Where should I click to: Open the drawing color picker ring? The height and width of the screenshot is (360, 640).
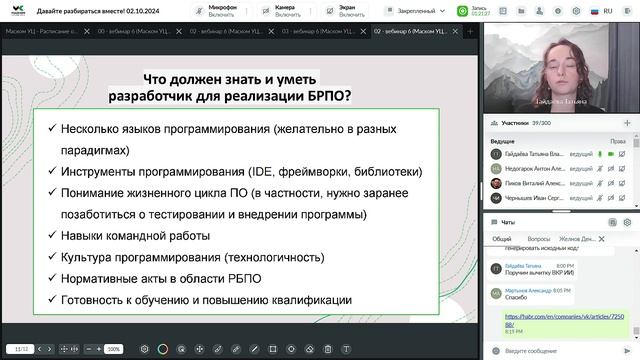pyautogui.click(x=163, y=349)
